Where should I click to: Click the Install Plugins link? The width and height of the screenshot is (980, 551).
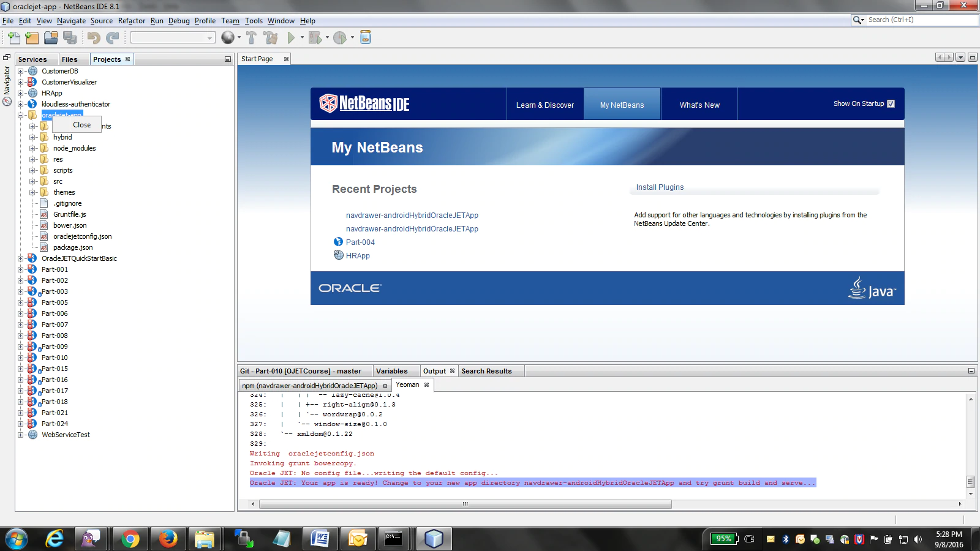click(660, 187)
